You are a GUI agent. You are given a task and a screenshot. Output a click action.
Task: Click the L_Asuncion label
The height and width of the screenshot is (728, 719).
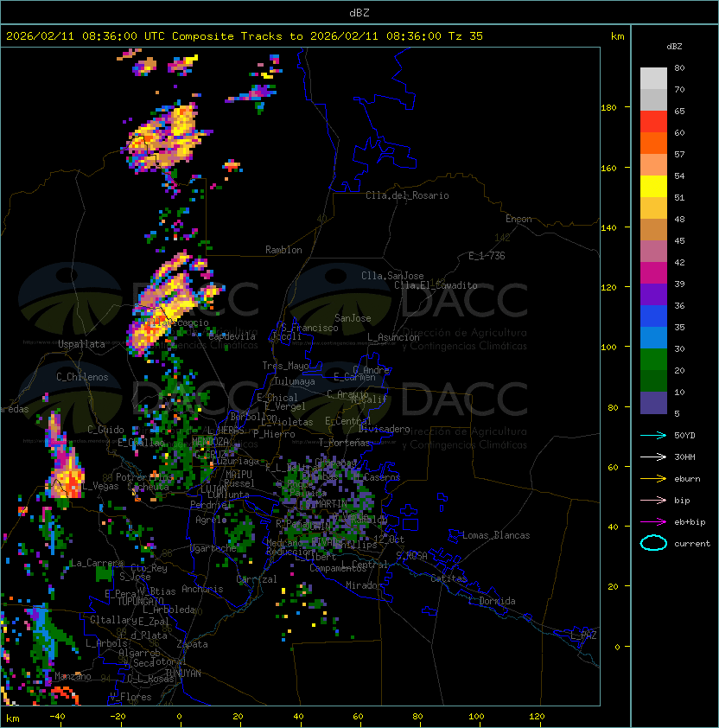pyautogui.click(x=393, y=337)
